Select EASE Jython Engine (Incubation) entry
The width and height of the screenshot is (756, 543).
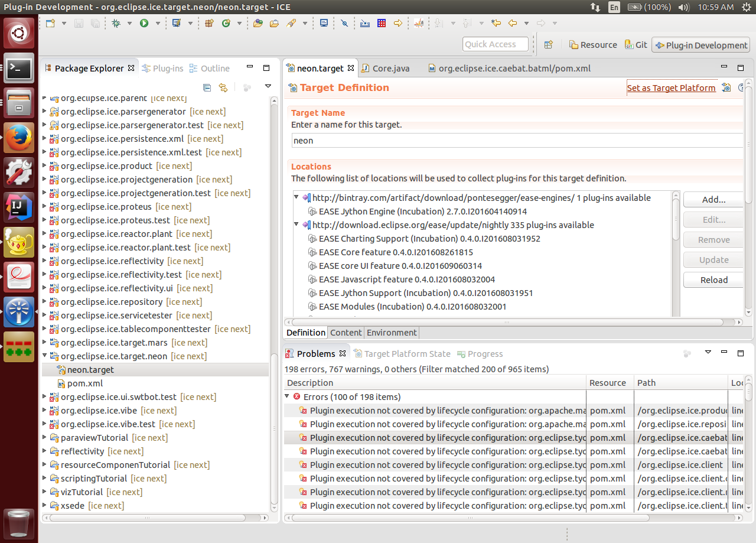tap(417, 212)
